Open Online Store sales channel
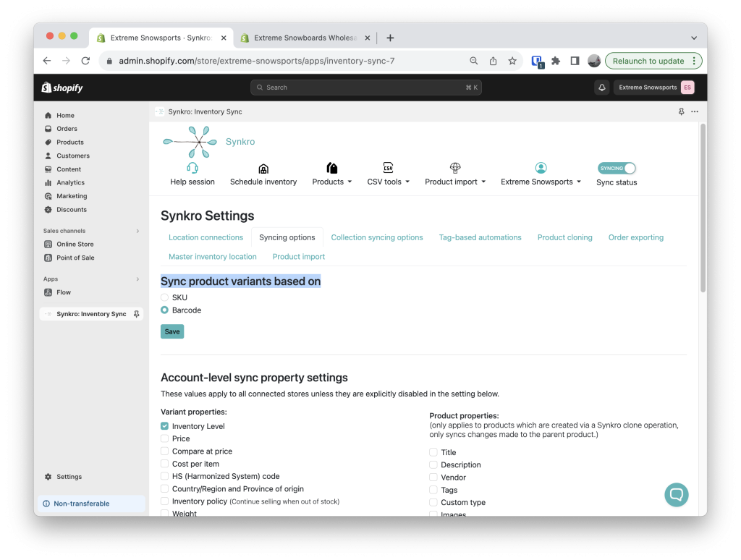 [x=75, y=245]
